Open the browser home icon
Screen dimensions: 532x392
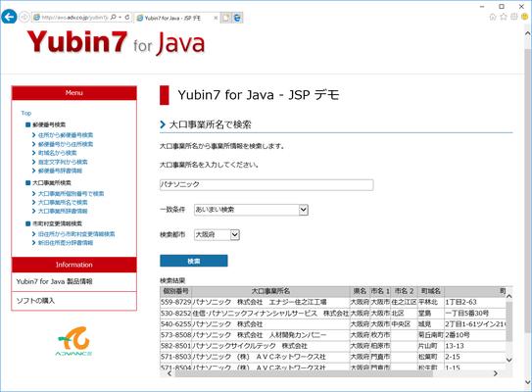pyautogui.click(x=493, y=17)
